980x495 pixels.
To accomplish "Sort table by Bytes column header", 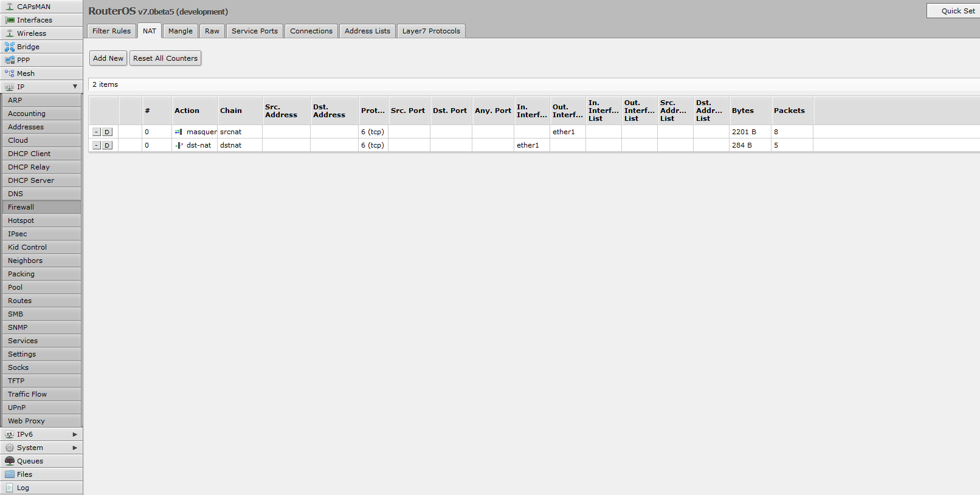I will 742,111.
